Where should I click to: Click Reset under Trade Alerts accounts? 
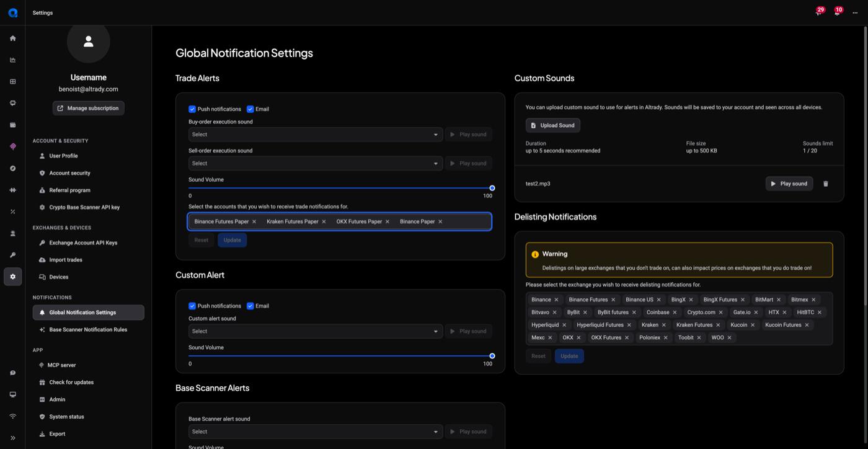click(201, 240)
